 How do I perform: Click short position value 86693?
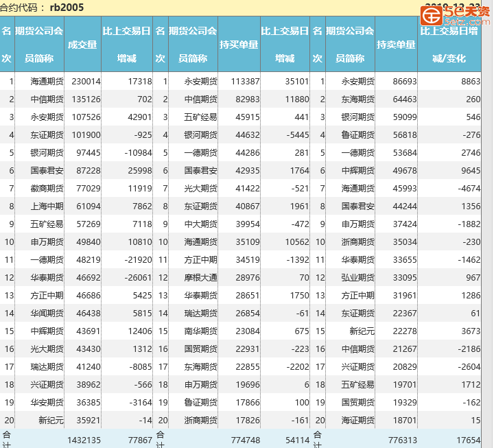(405, 82)
